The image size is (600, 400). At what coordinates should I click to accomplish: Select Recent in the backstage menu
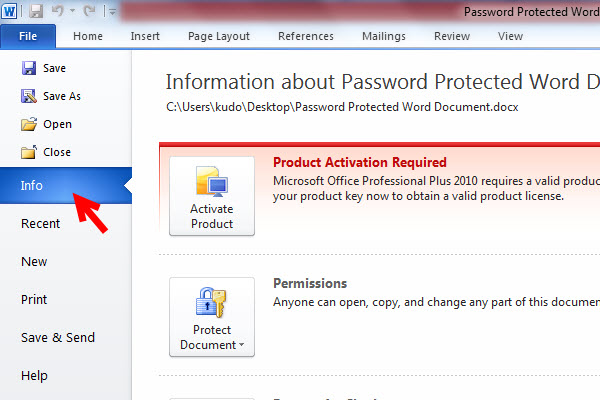click(x=41, y=224)
